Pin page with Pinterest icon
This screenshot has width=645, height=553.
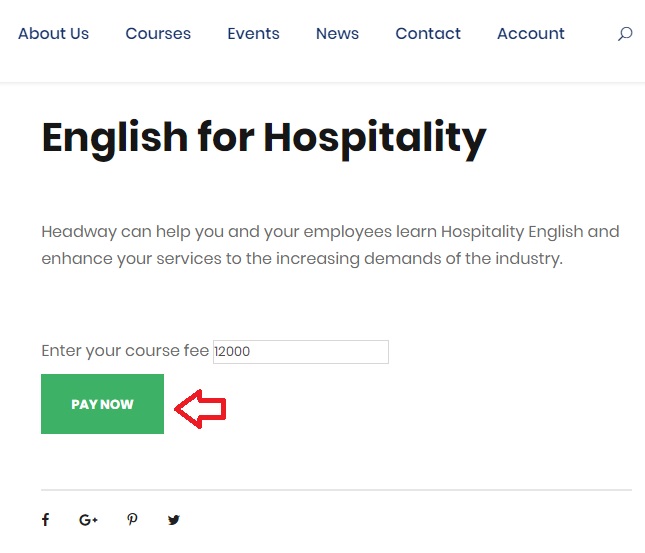[132, 520]
